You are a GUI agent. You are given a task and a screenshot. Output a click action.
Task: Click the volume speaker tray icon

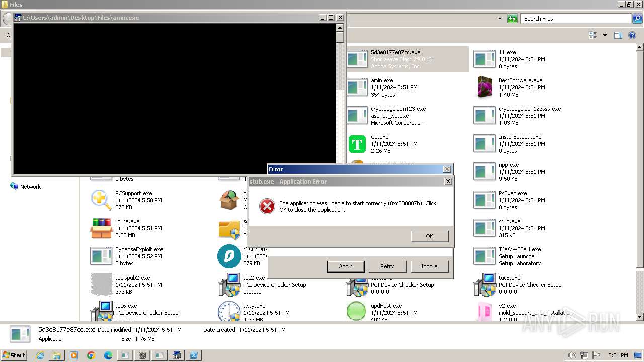pos(572,355)
